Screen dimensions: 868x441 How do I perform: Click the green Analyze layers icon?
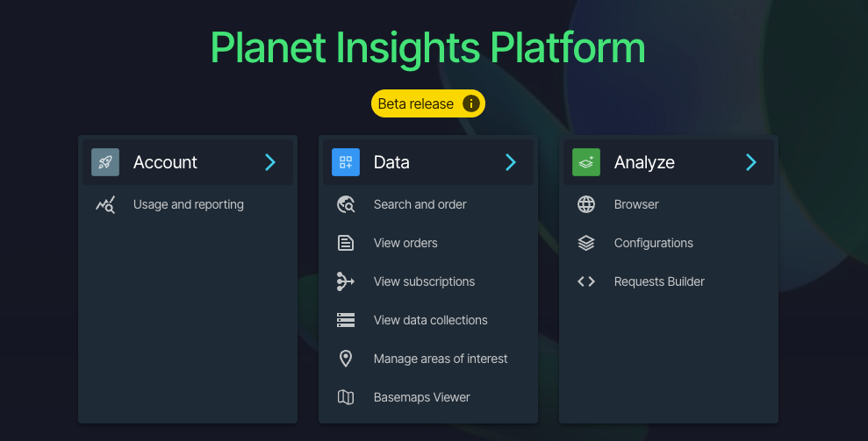coord(586,162)
